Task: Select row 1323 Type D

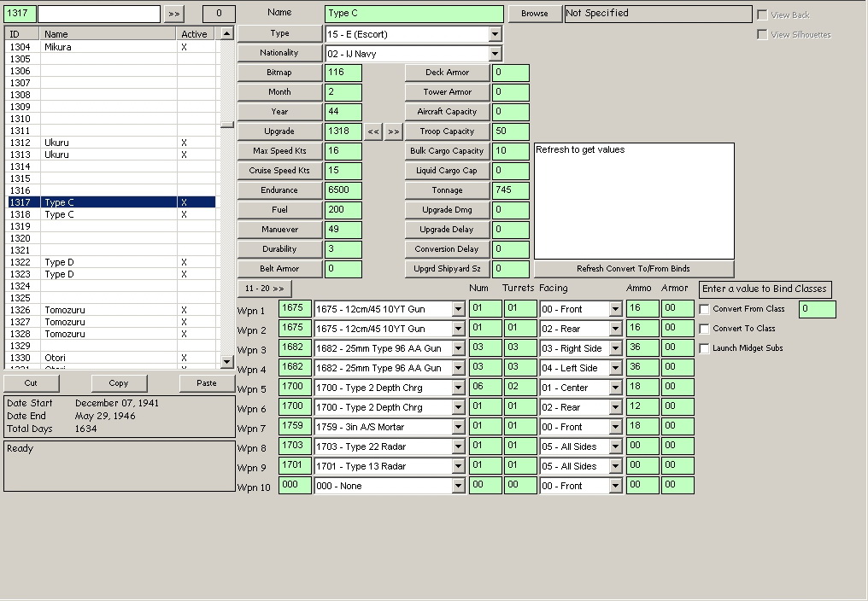Action: click(111, 275)
